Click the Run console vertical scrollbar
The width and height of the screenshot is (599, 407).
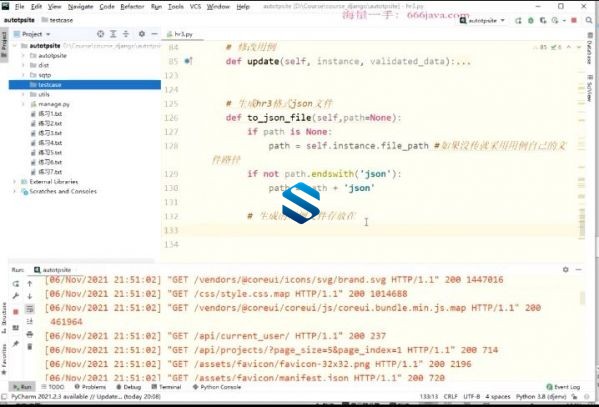(582, 298)
